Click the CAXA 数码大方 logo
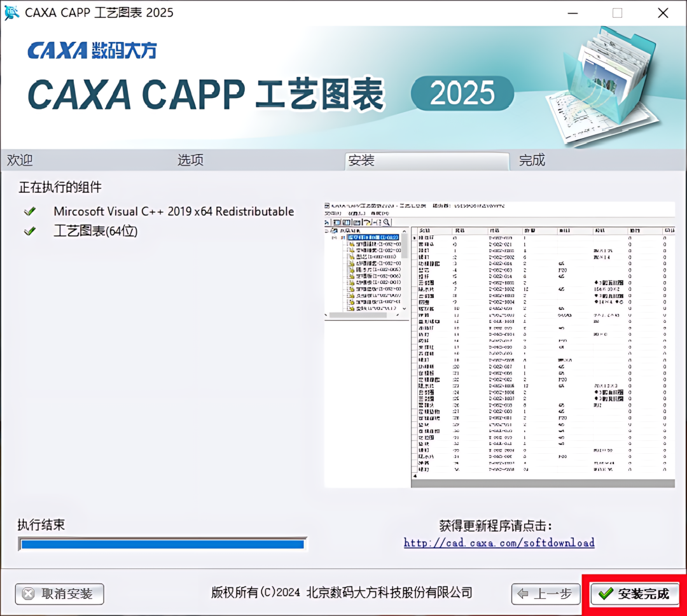 92,50
